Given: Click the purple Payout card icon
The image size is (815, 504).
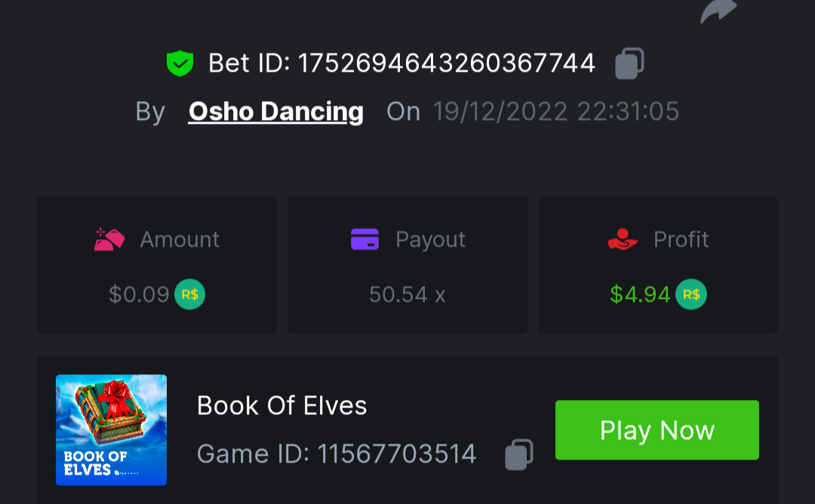Looking at the screenshot, I should [364, 239].
